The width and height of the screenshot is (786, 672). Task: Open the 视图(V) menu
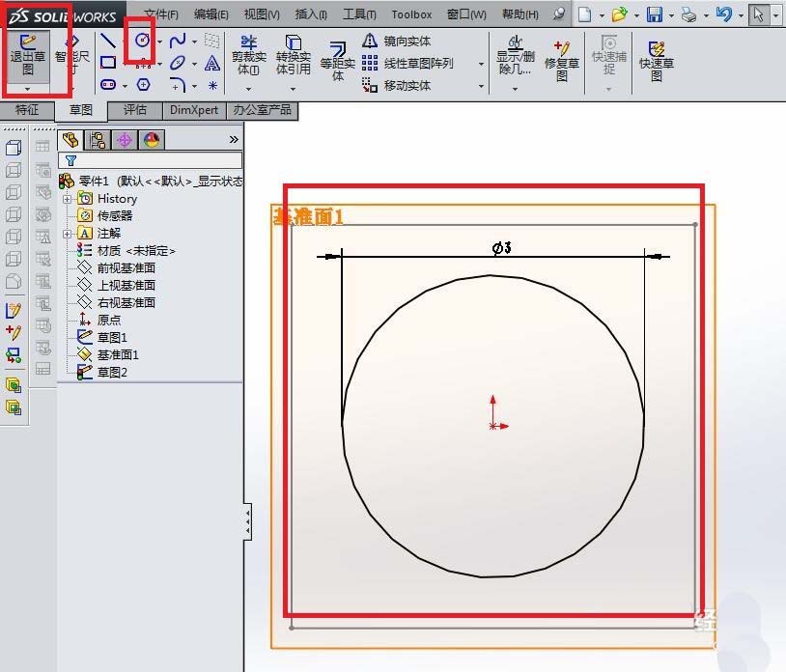click(262, 14)
